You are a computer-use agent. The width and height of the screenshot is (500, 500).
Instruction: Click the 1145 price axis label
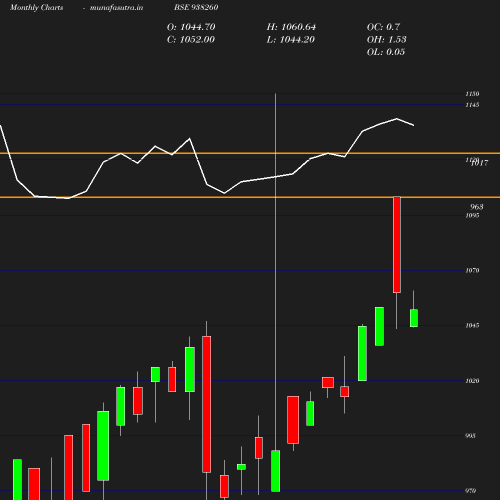[x=472, y=105]
